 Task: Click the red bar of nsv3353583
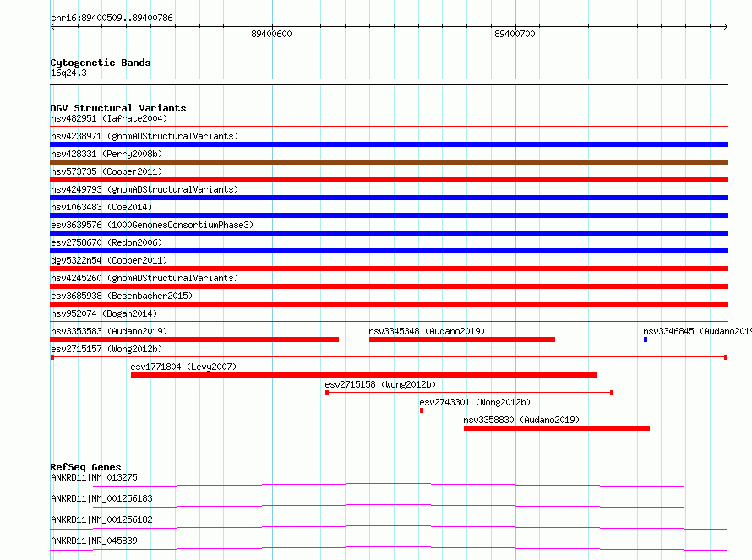[194, 340]
